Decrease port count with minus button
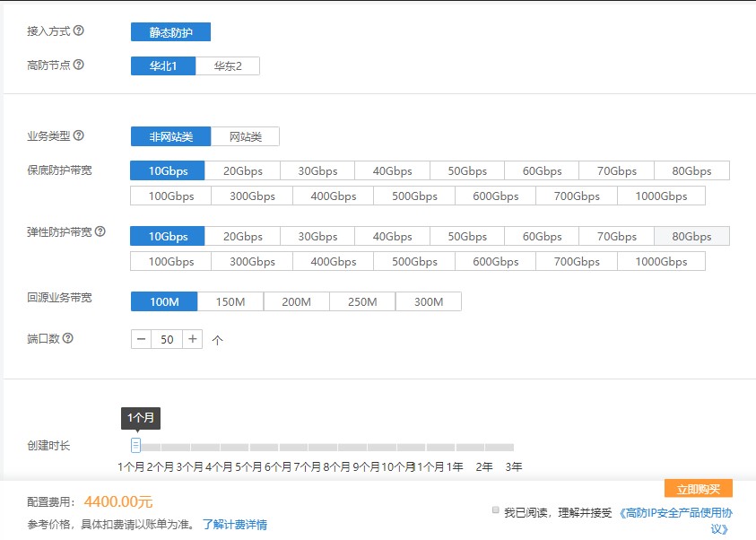Viewport: 756px width, 540px height. (x=142, y=339)
